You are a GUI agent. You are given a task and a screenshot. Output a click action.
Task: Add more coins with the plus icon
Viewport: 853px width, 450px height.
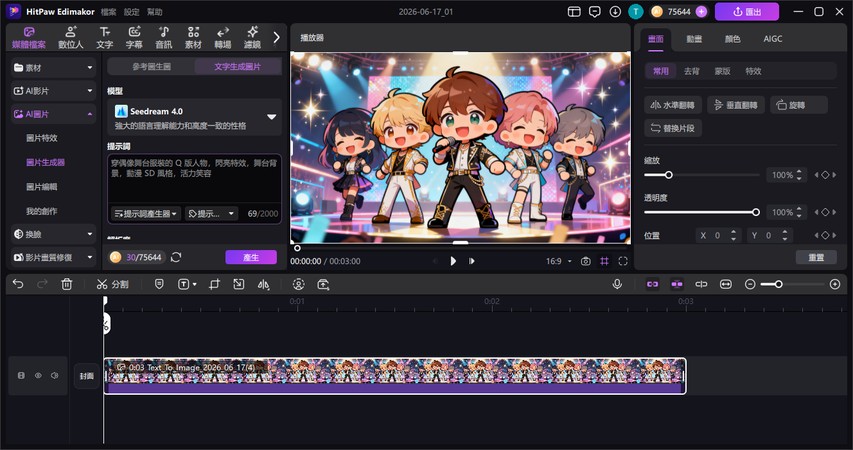[x=701, y=11]
